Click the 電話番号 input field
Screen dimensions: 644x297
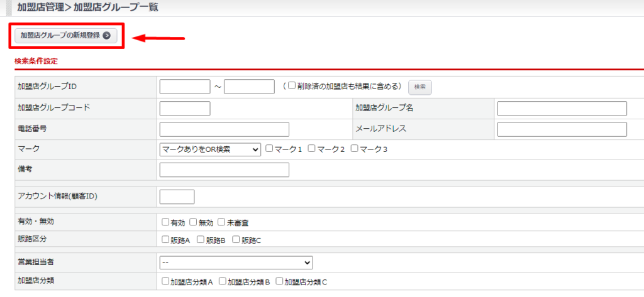click(225, 129)
